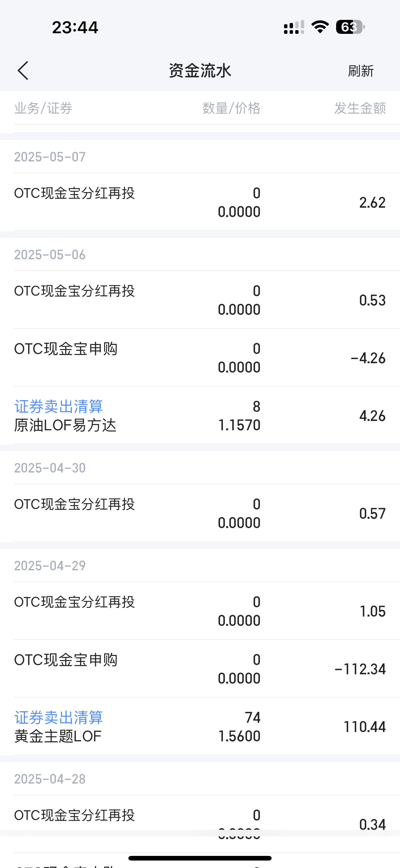The image size is (400, 868).
Task: Tap the home indicator bar
Action: 200,858
